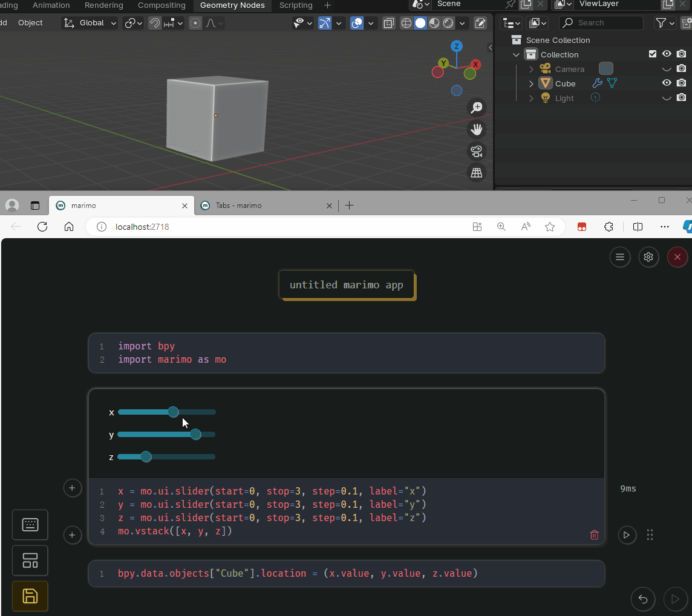Open the pivot point dropdown in Blender
The image size is (692, 616).
coord(133,23)
